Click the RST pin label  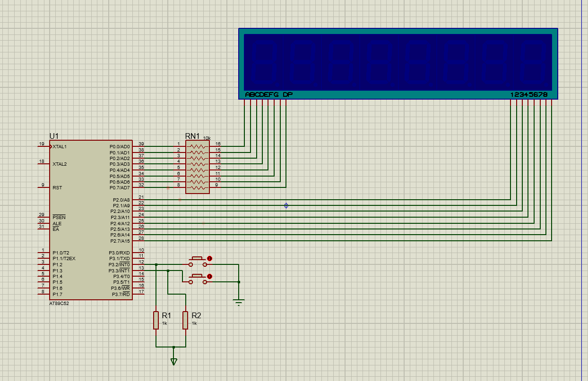57,188
